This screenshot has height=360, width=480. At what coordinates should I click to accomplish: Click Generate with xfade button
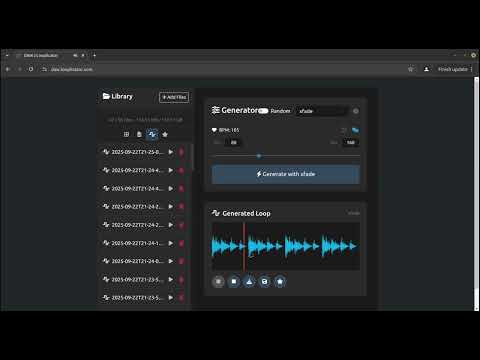tap(286, 174)
